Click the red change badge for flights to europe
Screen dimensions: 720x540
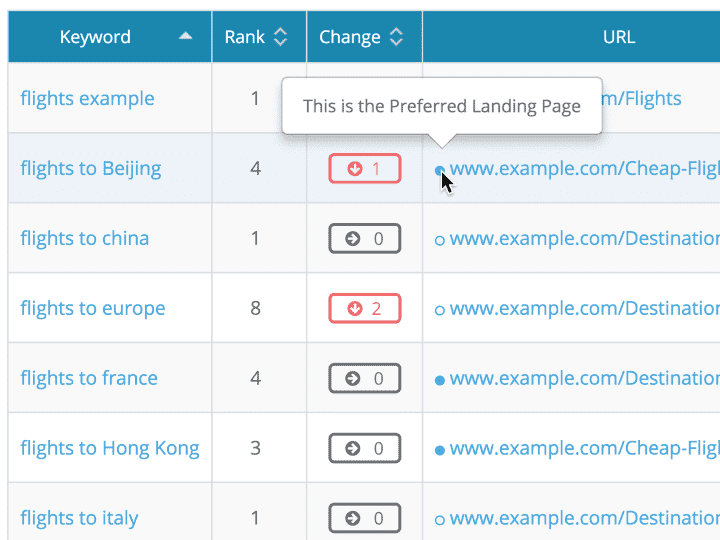pyautogui.click(x=365, y=309)
